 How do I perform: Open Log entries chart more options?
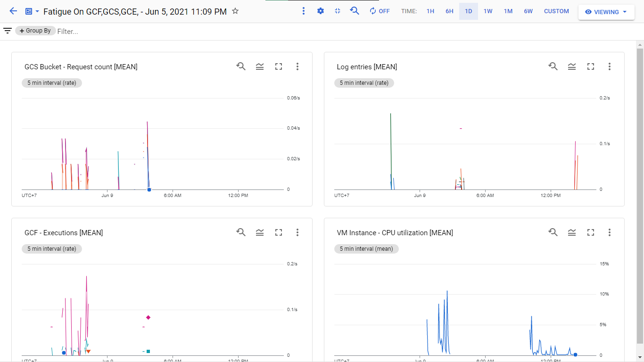point(610,66)
